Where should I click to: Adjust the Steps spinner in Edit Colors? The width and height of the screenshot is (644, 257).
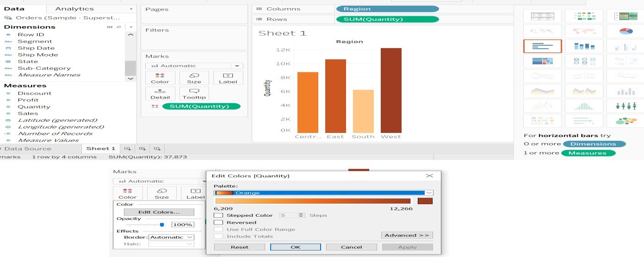pyautogui.click(x=302, y=215)
